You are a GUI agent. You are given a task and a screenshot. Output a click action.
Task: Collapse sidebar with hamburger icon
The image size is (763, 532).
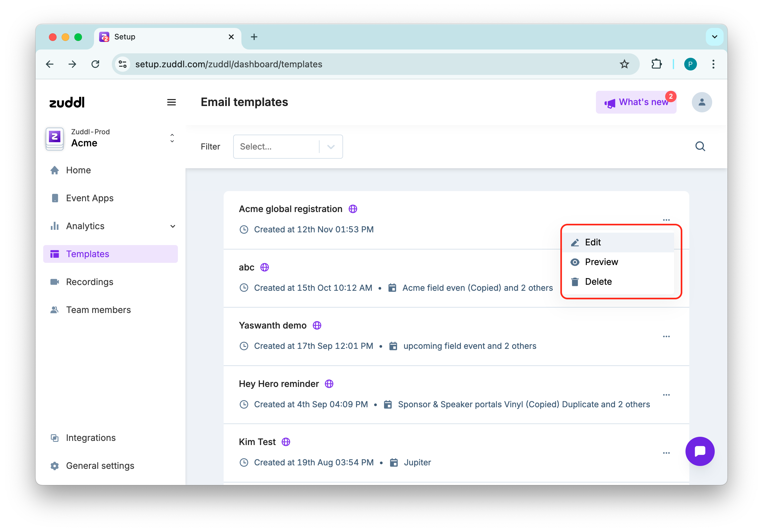[x=172, y=102]
